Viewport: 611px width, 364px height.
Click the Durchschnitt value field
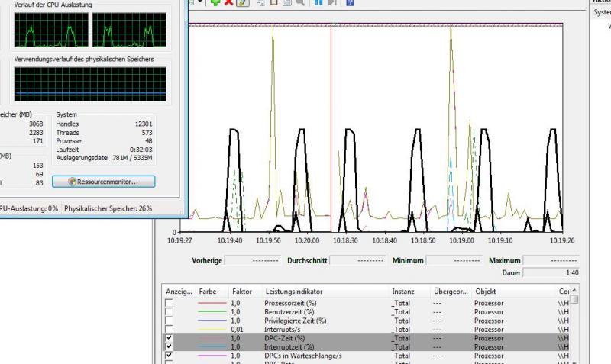pos(357,260)
